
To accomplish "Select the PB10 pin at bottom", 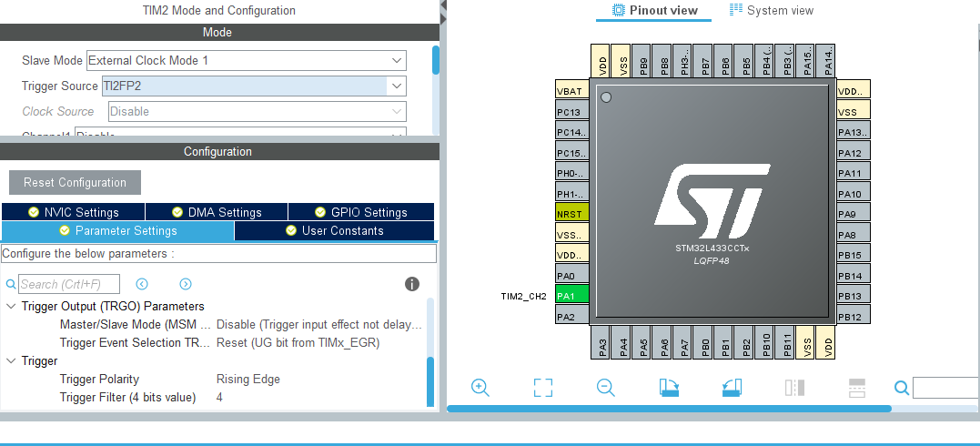I will coord(763,342).
